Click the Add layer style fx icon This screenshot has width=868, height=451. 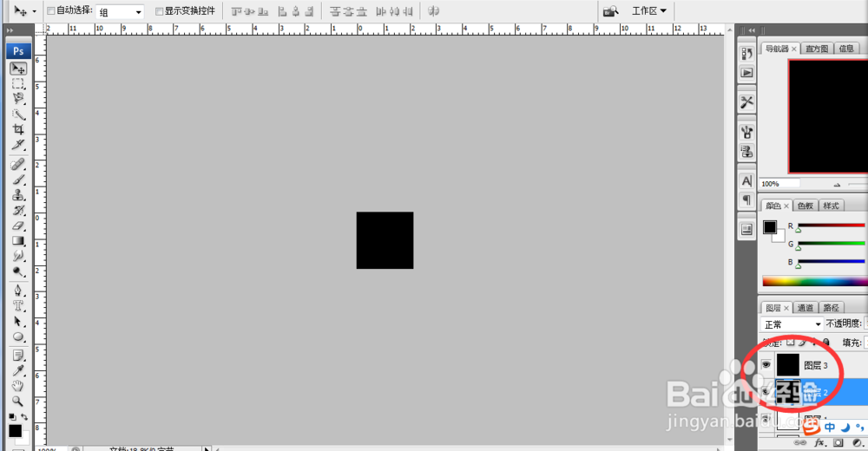(820, 443)
